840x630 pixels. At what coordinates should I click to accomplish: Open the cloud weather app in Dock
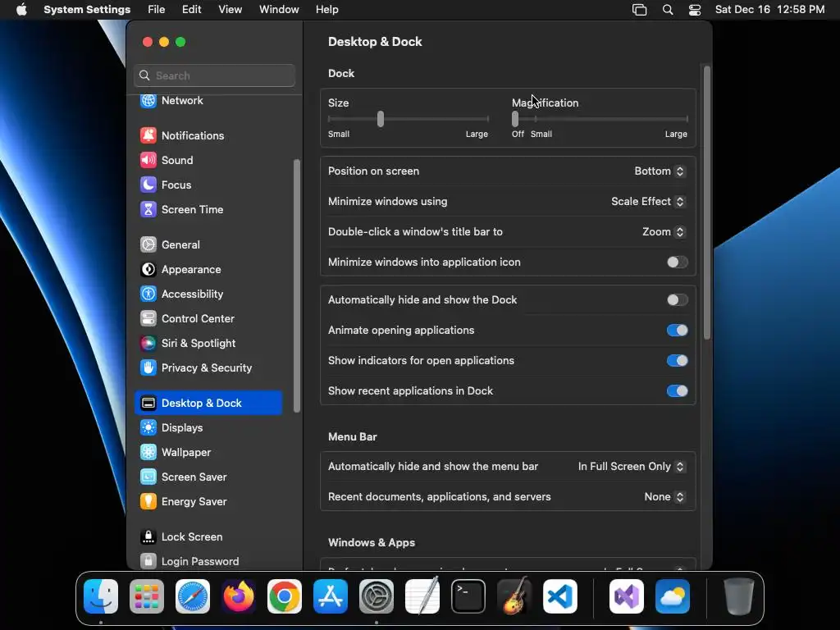pos(673,596)
